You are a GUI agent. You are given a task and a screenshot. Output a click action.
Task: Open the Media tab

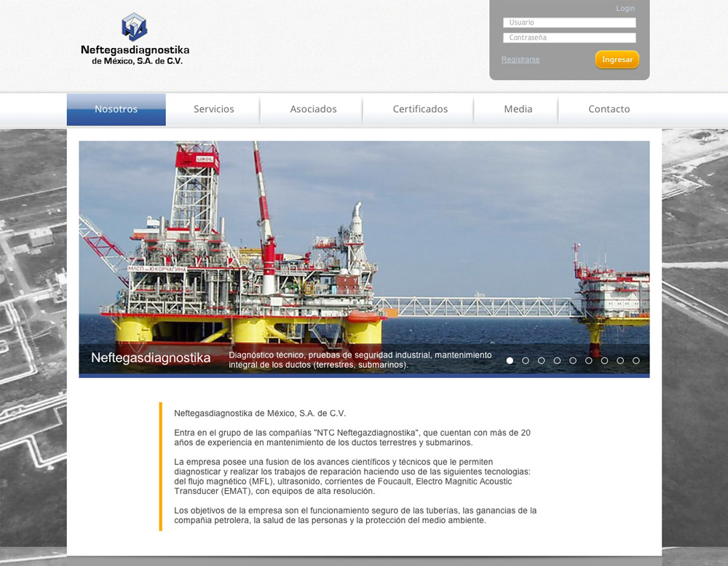pos(518,109)
